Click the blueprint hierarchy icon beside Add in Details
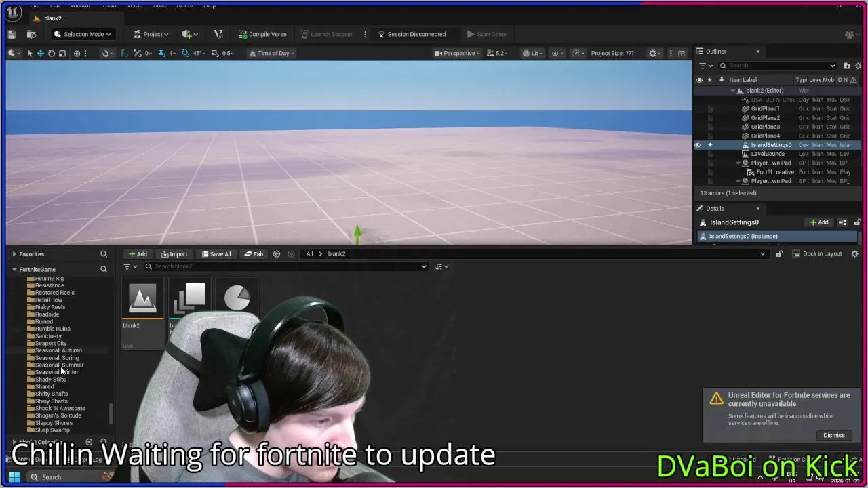This screenshot has width=868, height=488. 843,222
